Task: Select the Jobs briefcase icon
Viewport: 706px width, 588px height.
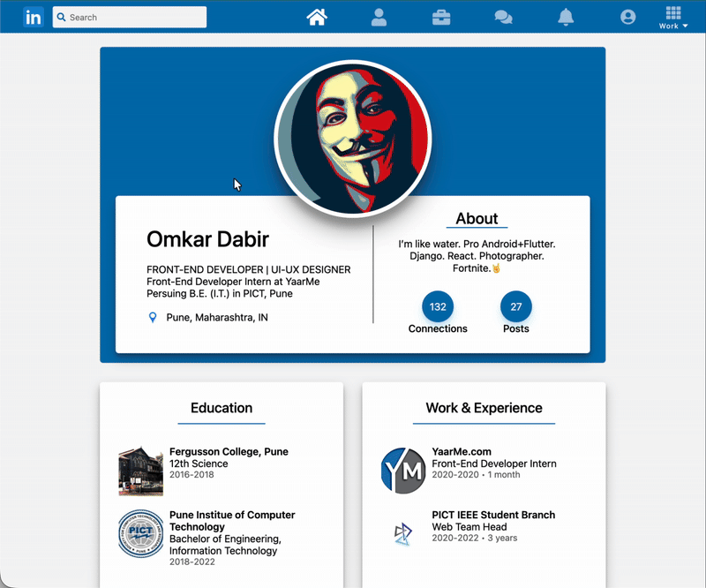Action: [440, 16]
